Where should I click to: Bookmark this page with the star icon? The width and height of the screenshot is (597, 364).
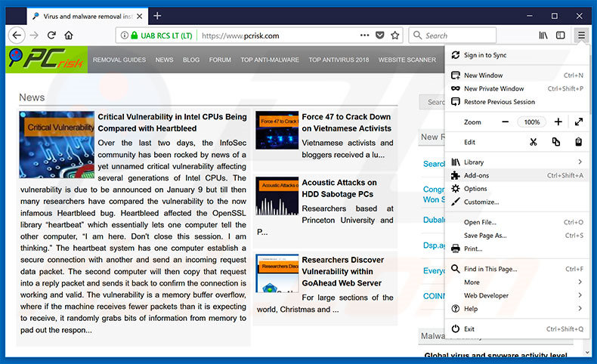395,35
